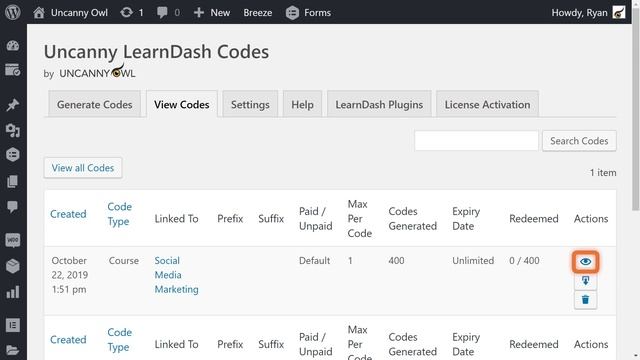Download codes with the arrow icon
This screenshot has height=360, width=640.
[585, 280]
